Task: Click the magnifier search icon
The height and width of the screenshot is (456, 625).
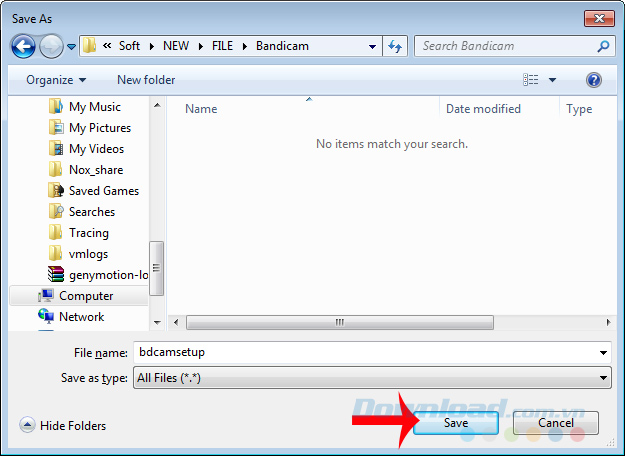Action: 603,46
